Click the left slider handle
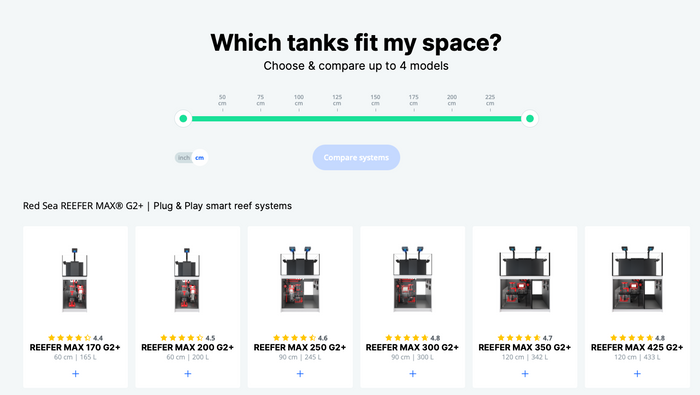 click(183, 118)
